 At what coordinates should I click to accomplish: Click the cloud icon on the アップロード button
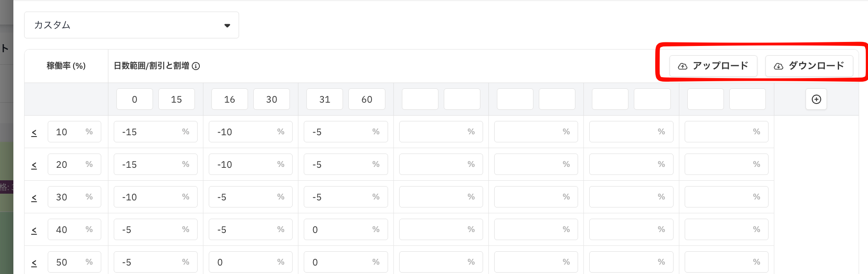click(x=682, y=66)
